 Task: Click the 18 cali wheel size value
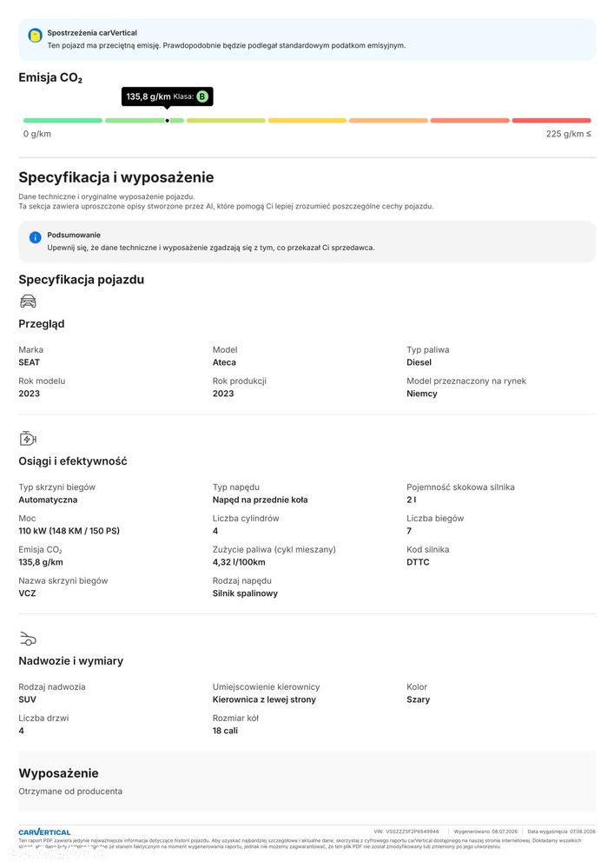point(225,730)
